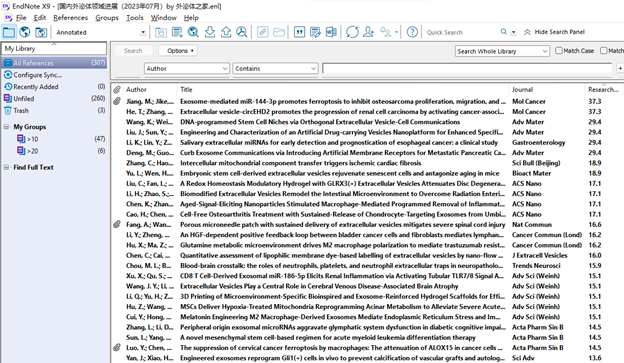Select All References group
Viewport: 624px width, 363px height.
click(54, 63)
